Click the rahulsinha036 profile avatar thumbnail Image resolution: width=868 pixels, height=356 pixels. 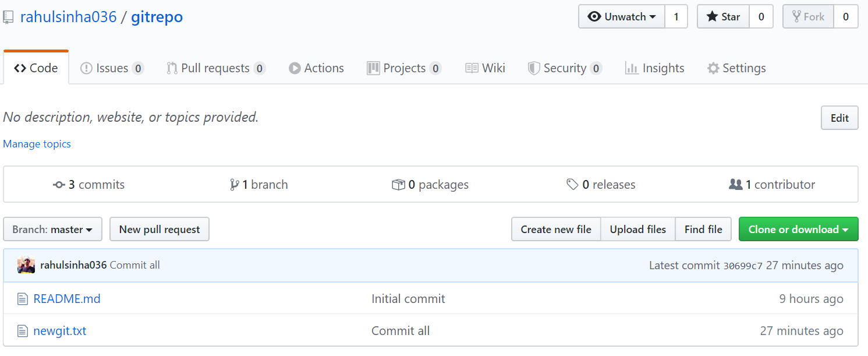[x=26, y=265]
